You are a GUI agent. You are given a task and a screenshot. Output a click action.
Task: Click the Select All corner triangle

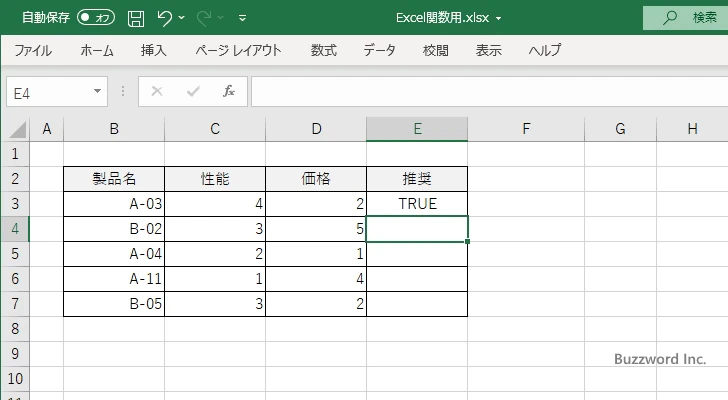click(17, 130)
